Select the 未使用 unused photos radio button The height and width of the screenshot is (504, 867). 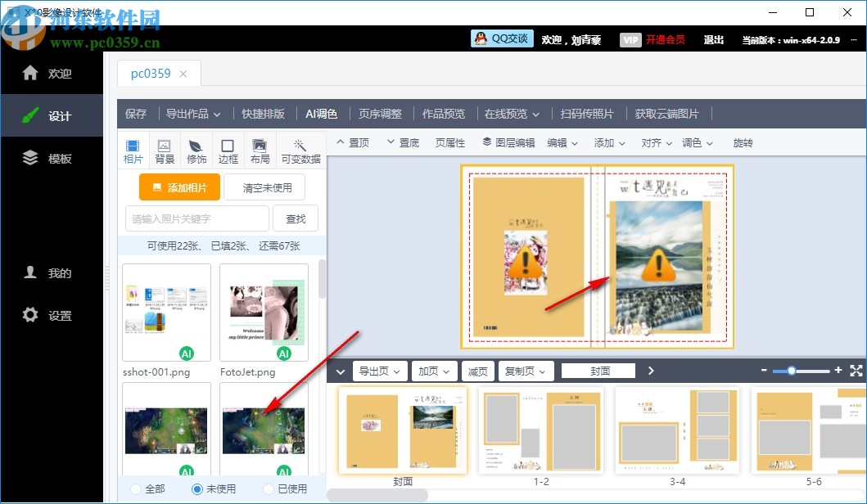(x=195, y=488)
